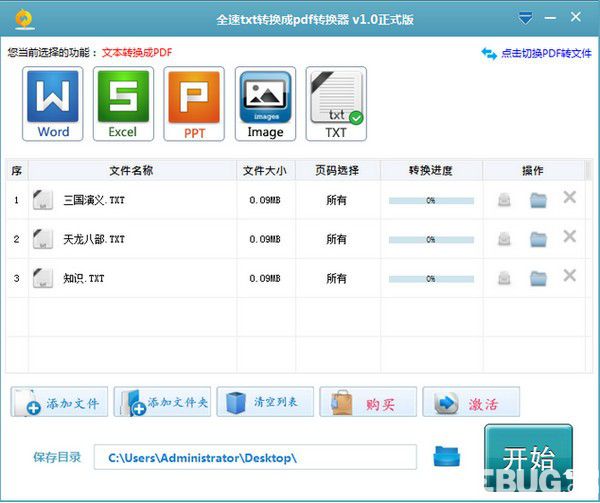Remove 知识.TXT from the list
This screenshot has width=600, height=503.
(x=570, y=275)
